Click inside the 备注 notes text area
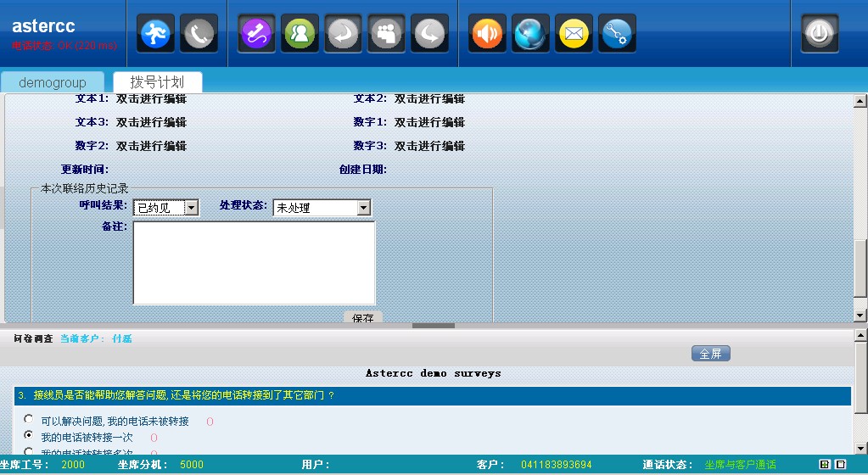 [x=254, y=262]
